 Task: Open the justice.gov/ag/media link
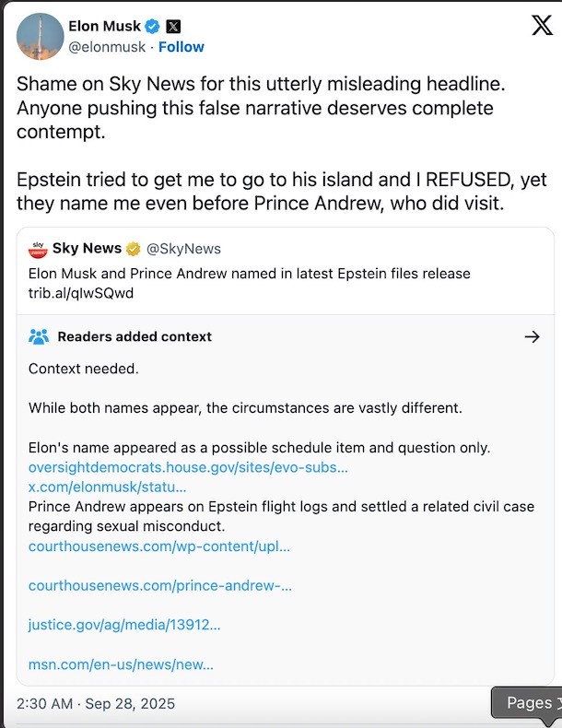124,625
